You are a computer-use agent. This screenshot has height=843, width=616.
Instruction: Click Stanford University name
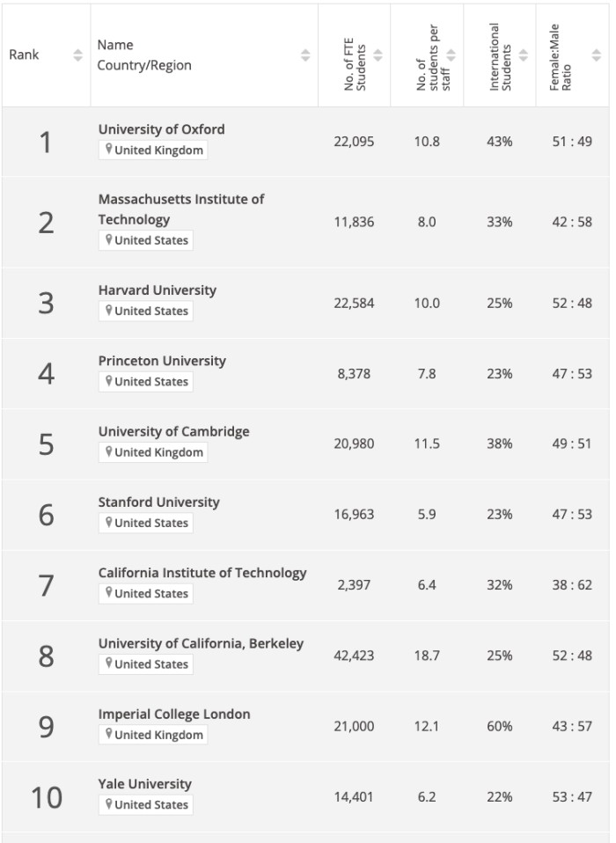click(x=158, y=502)
